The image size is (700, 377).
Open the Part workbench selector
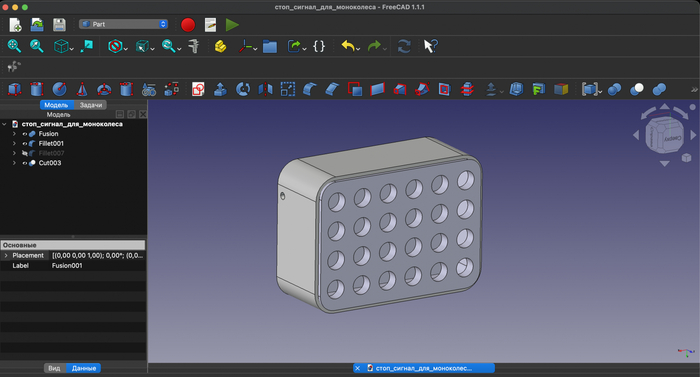click(123, 24)
